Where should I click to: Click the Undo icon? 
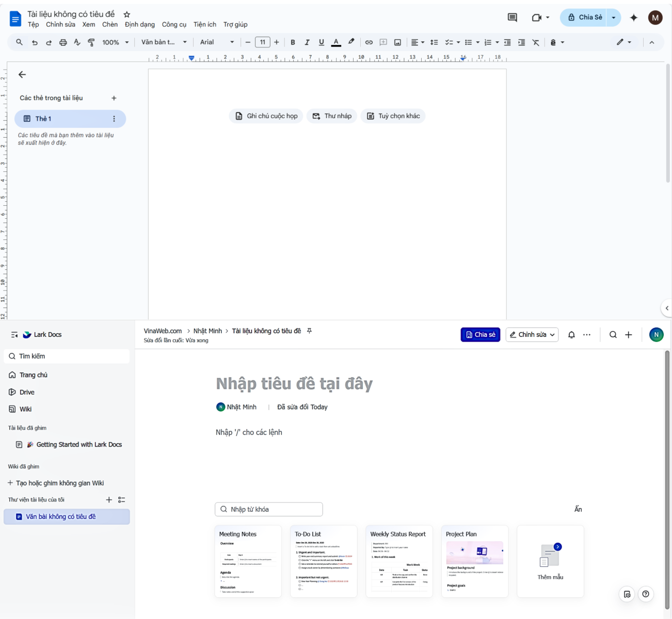click(x=34, y=42)
